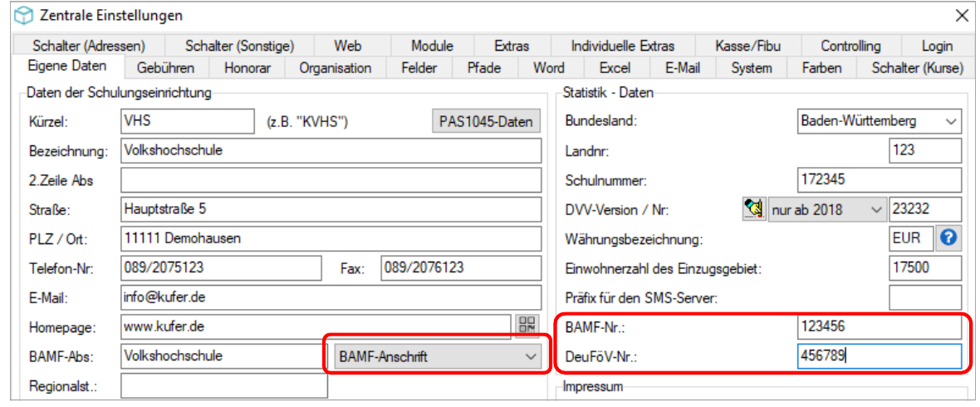Open the Excel tab
Image resolution: width=980 pixels, height=407 pixels.
click(x=615, y=67)
